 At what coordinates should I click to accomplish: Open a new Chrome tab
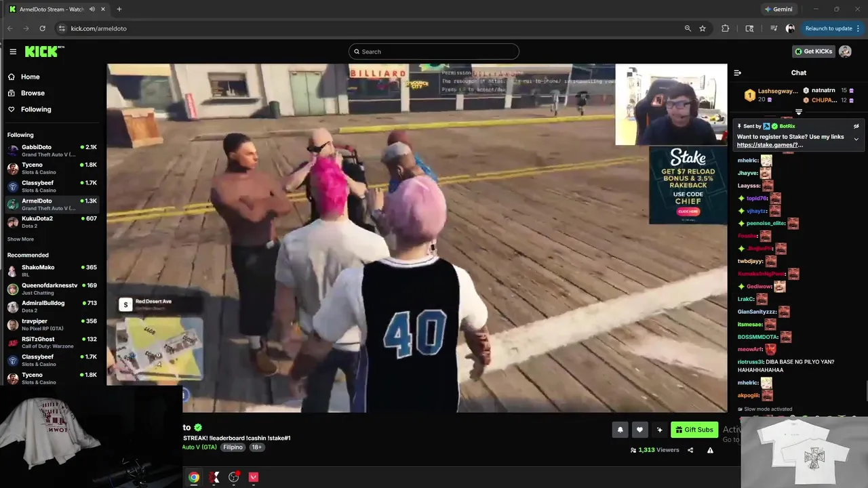pyautogui.click(x=119, y=9)
